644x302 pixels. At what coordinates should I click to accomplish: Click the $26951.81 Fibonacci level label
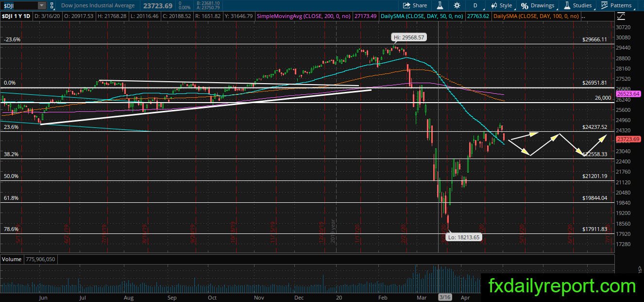pos(595,83)
